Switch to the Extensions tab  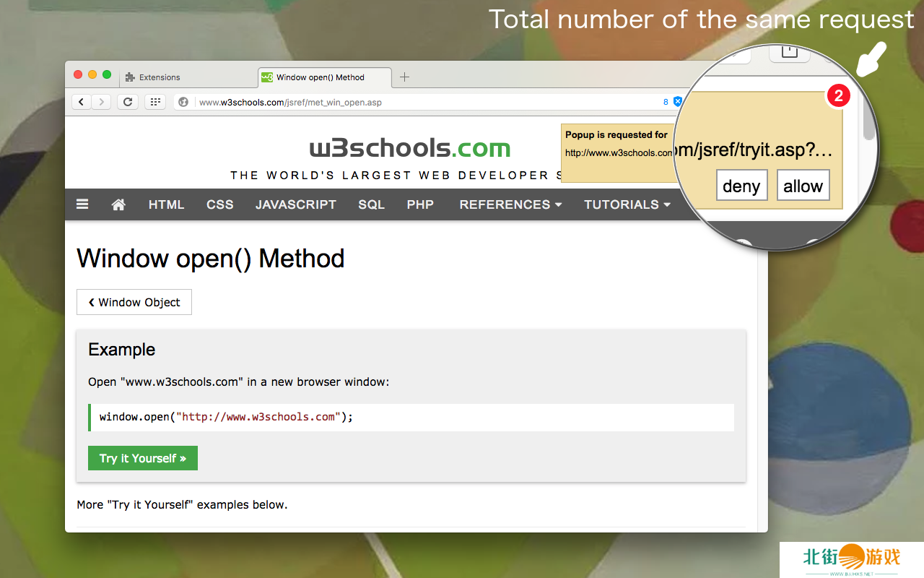[160, 77]
